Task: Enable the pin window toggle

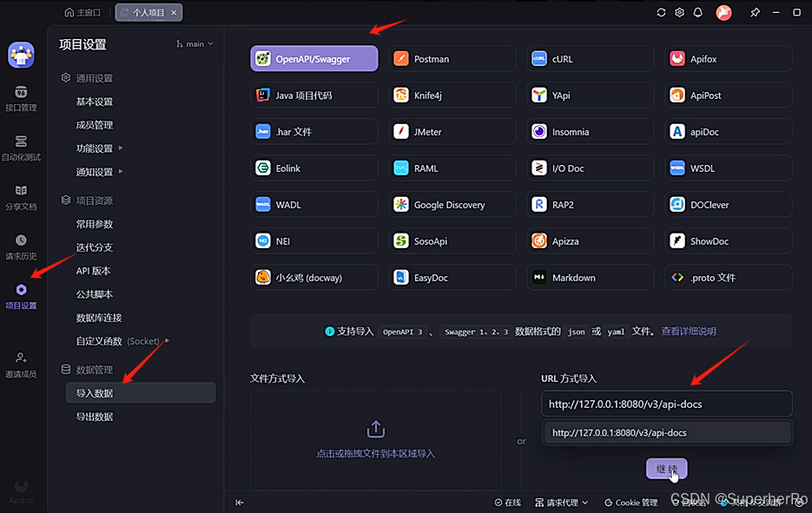Action: pyautogui.click(x=755, y=12)
